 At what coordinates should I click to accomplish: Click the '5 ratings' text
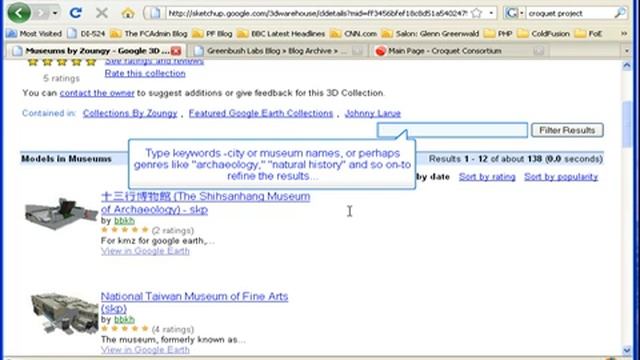(61, 78)
